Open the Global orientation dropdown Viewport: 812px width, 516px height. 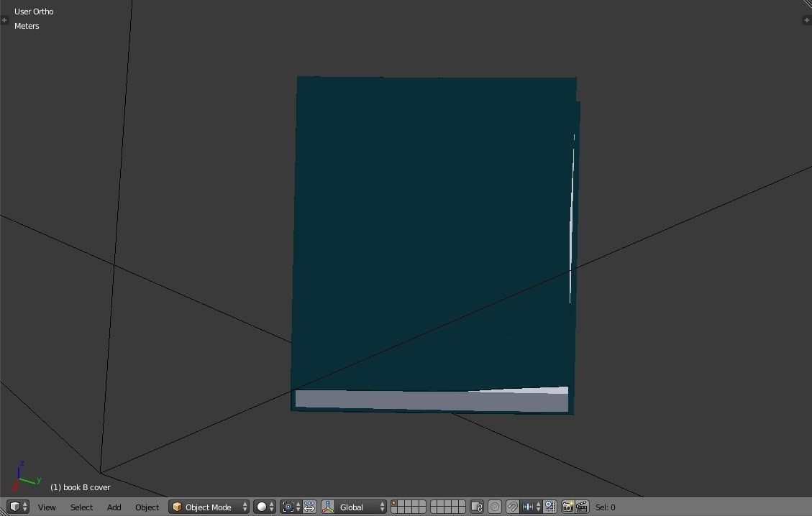point(361,507)
